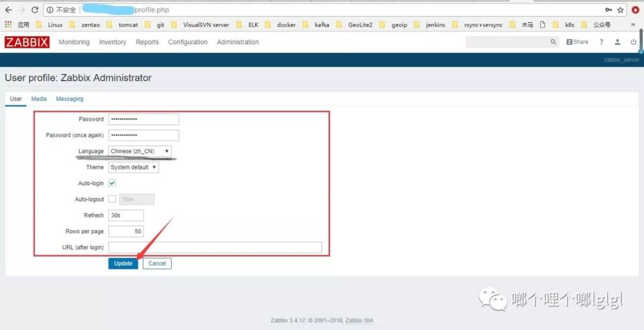Enable the Auto-logout checkbox
Viewport: 644px width, 330px height.
pos(112,199)
